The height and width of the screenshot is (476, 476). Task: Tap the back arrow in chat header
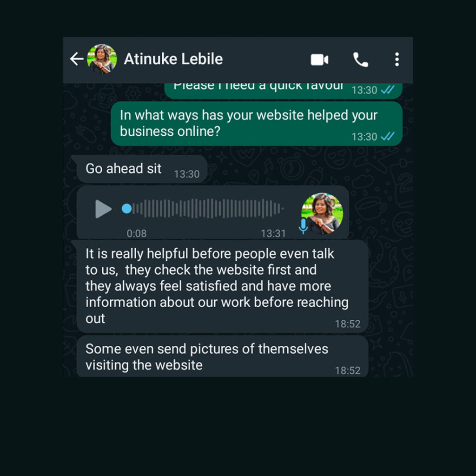pyautogui.click(x=77, y=59)
